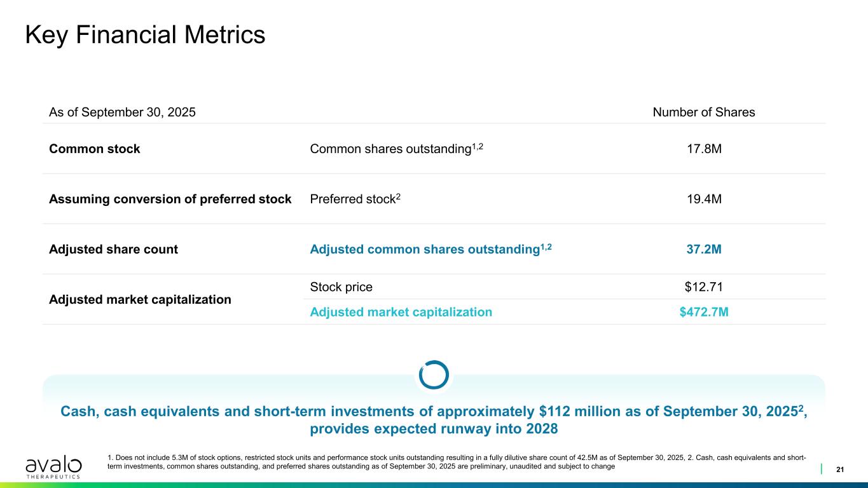
Task: Click the teal 'Adjusted market capitalization' text
Action: 401,312
